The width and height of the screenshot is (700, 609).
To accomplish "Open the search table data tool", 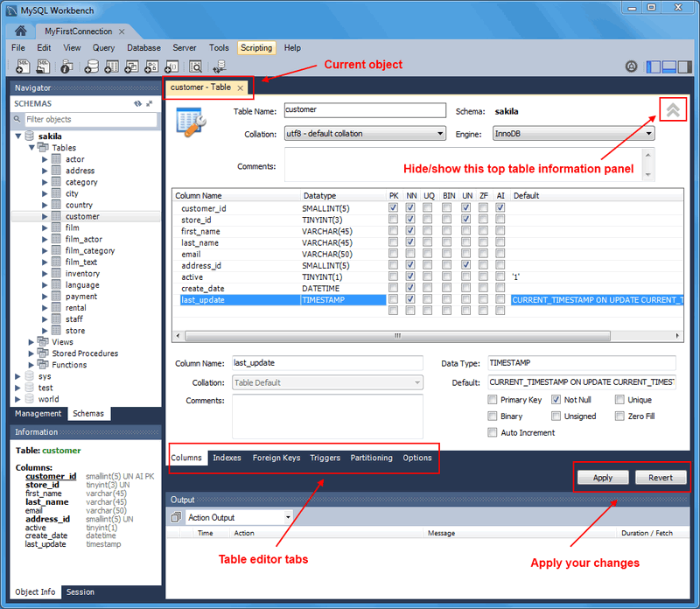I will 195,66.
